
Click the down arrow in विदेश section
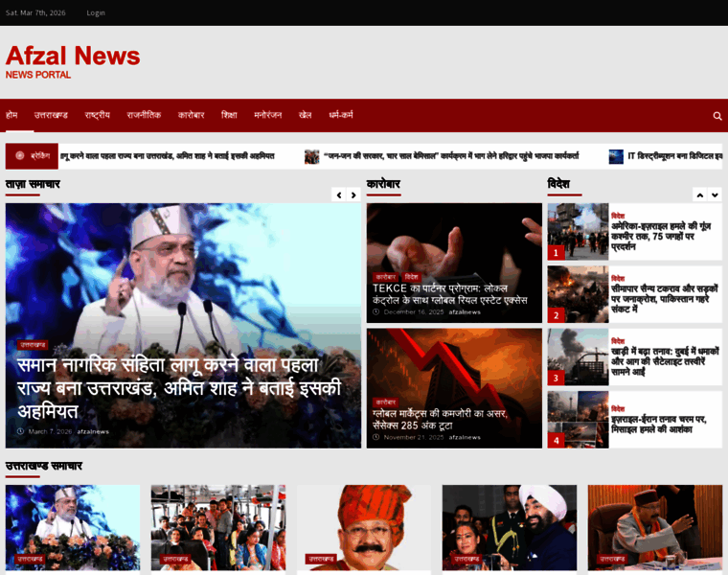click(715, 195)
